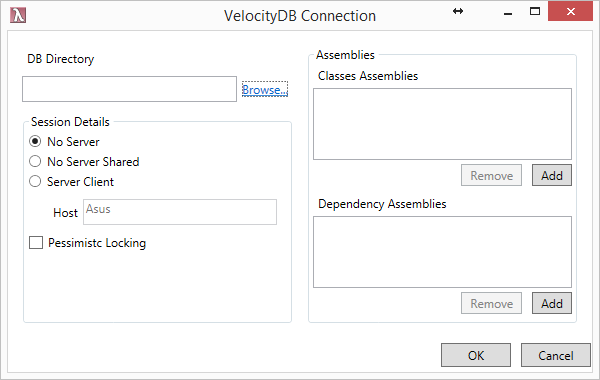
Task: Remove selected Classes Assemblies entry
Action: tap(491, 175)
